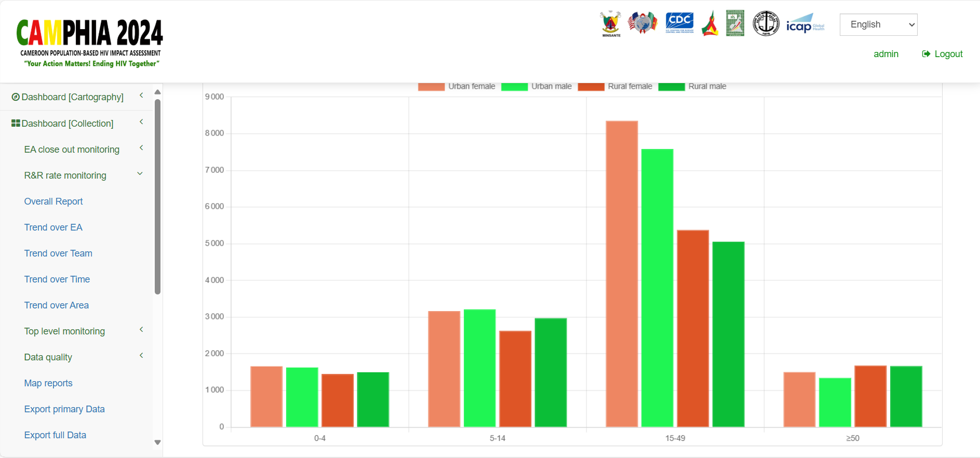Click the admin user link
The height and width of the screenshot is (458, 980).
(886, 54)
